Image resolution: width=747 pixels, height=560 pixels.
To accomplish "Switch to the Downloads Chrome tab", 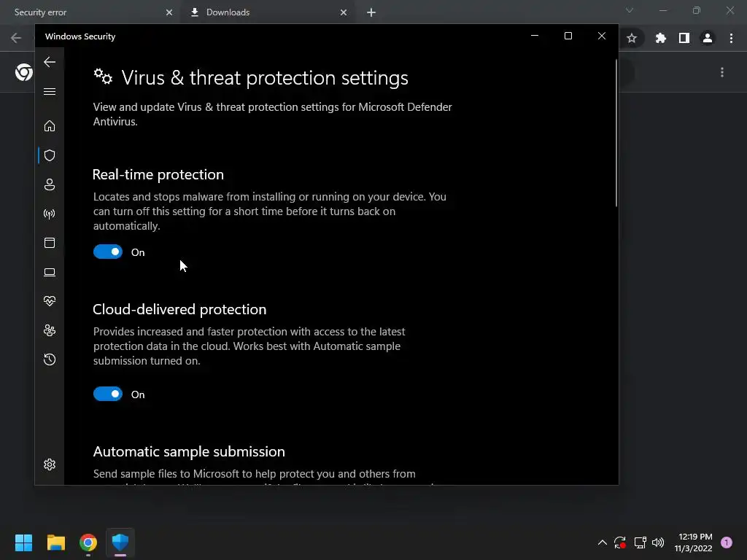I will pos(267,12).
